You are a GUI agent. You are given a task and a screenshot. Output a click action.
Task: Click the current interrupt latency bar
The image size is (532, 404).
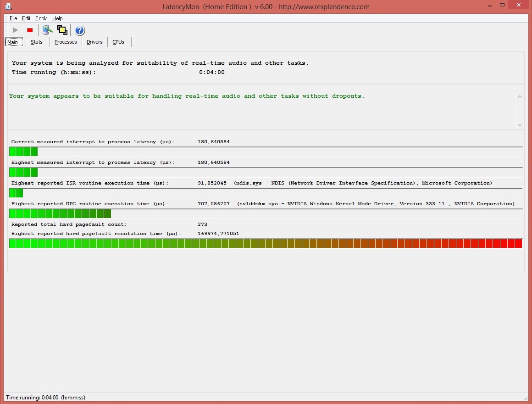(x=266, y=152)
